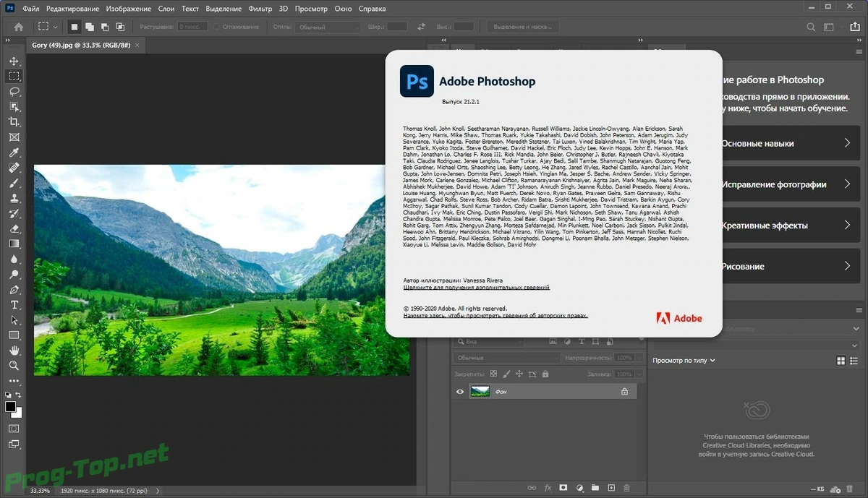Select the Rectangle shape tool

pos(14,335)
